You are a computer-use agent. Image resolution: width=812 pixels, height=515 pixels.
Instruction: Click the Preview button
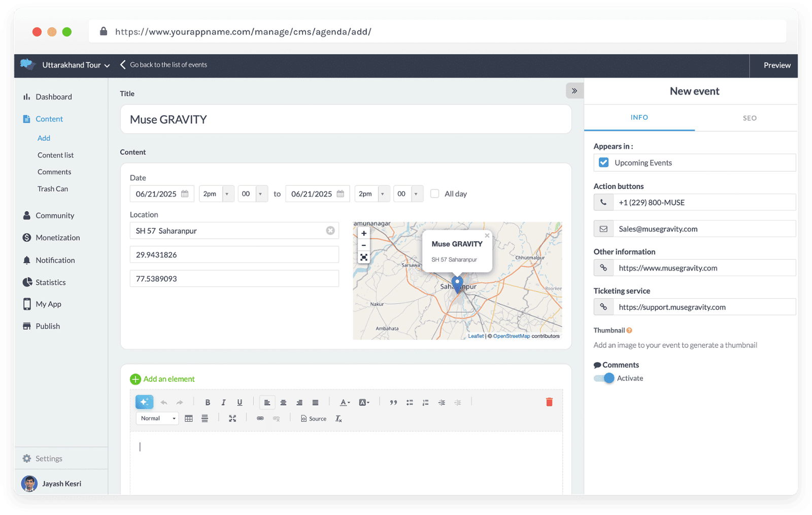click(776, 65)
